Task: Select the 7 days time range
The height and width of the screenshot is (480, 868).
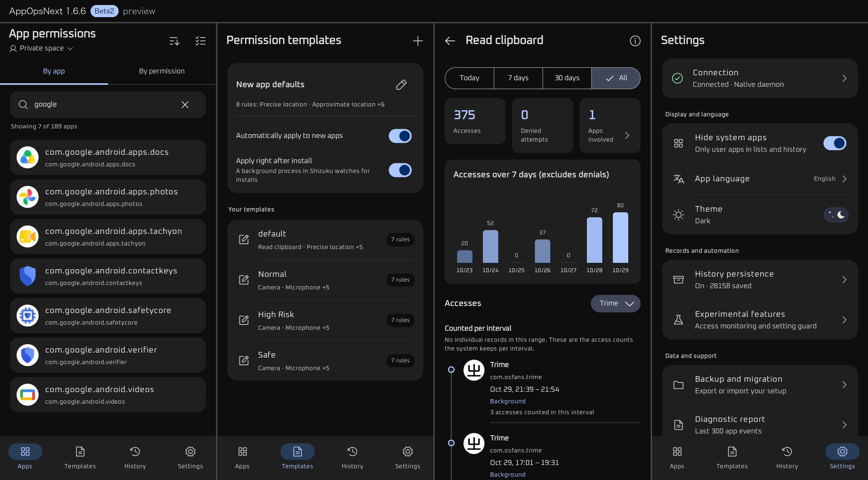Action: tap(518, 78)
